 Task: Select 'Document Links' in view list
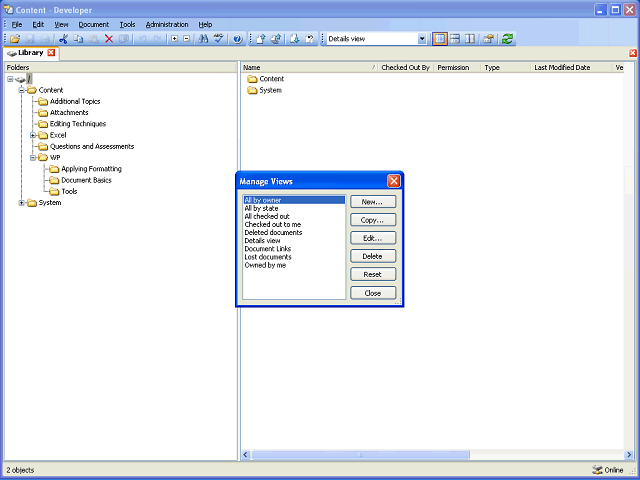[x=268, y=249]
